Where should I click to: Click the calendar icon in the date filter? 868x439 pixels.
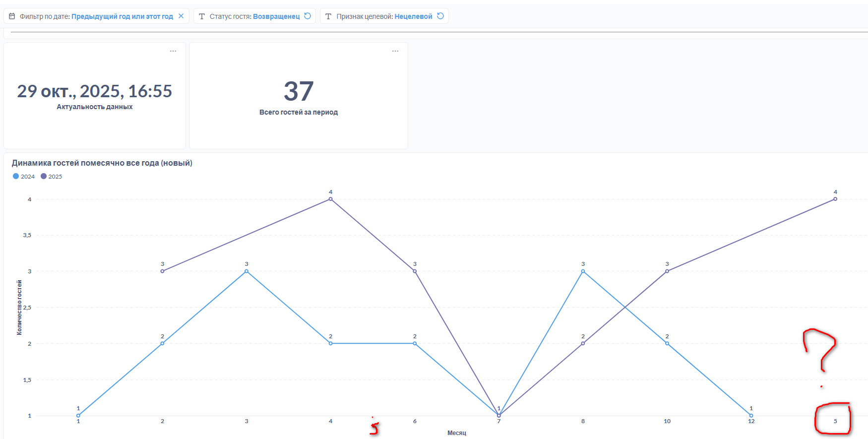12,16
